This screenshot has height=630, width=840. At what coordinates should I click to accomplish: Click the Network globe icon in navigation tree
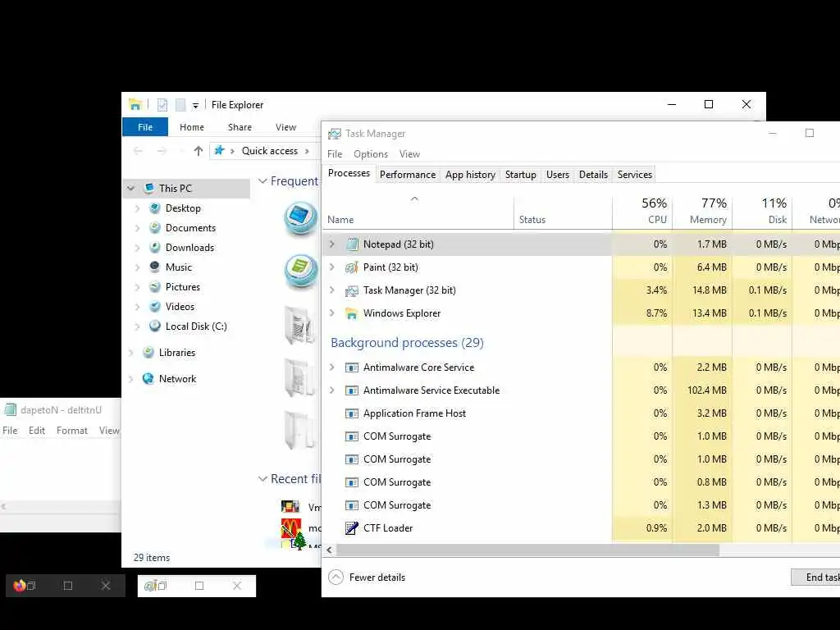click(148, 379)
